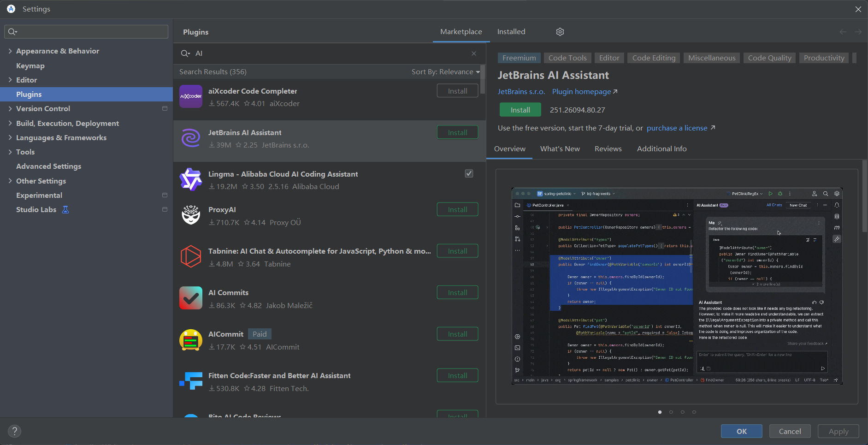The image size is (868, 445).
Task: Switch to the Installed tab
Action: (x=511, y=32)
